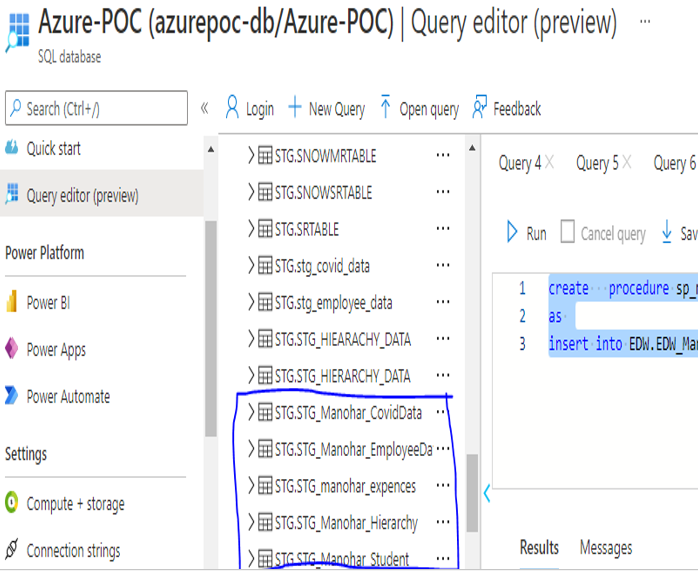Image resolution: width=698 pixels, height=571 pixels.
Task: Run the current query
Action: 527,233
